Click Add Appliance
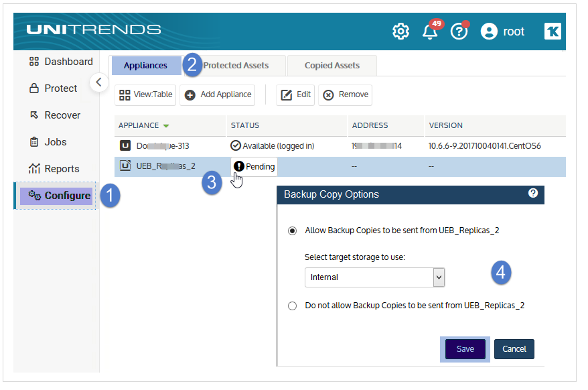The width and height of the screenshot is (588, 390). point(218,94)
